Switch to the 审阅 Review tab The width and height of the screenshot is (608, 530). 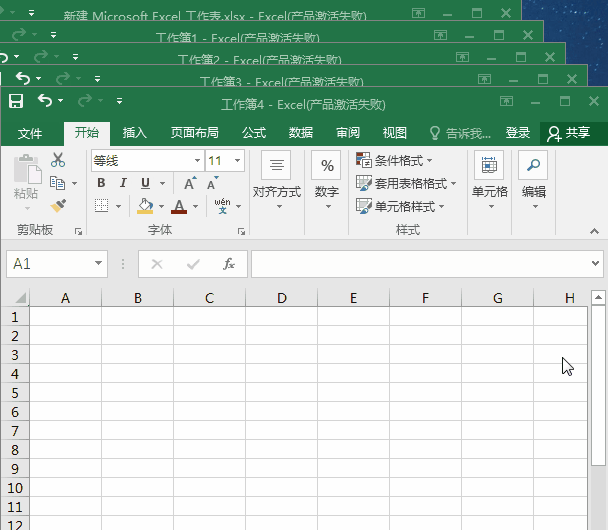(x=348, y=133)
